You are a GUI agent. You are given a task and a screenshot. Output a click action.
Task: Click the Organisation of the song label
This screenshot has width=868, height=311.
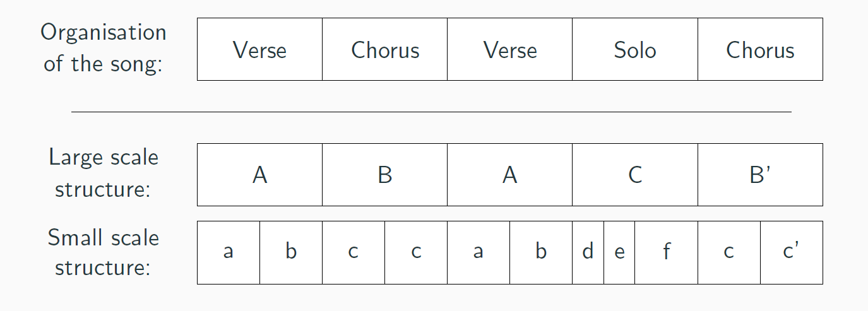pos(104,48)
